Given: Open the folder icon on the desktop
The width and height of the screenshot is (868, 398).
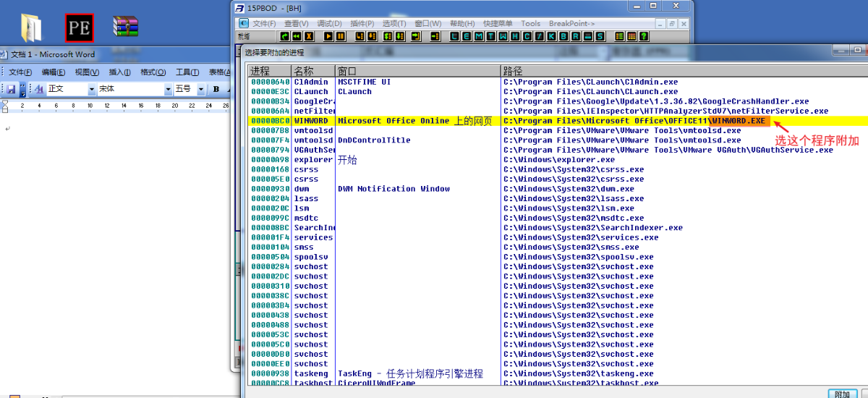Looking at the screenshot, I should [x=32, y=27].
